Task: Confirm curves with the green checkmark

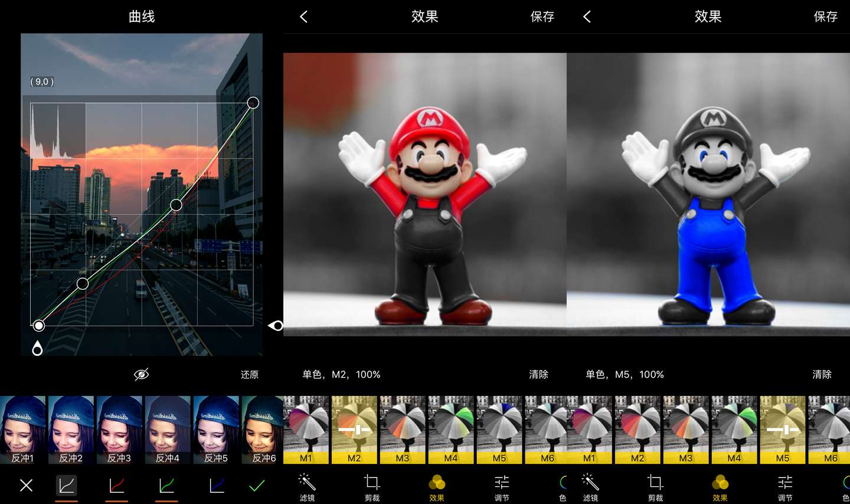Action: tap(257, 486)
